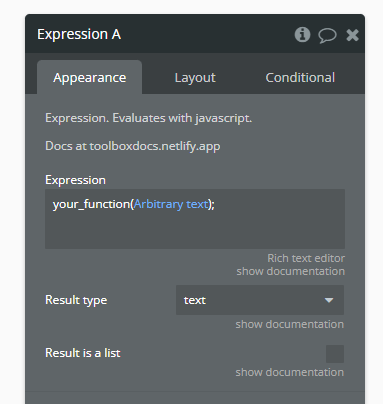Open the Rich text editor link
This screenshot has width=383, height=404.
click(x=306, y=258)
